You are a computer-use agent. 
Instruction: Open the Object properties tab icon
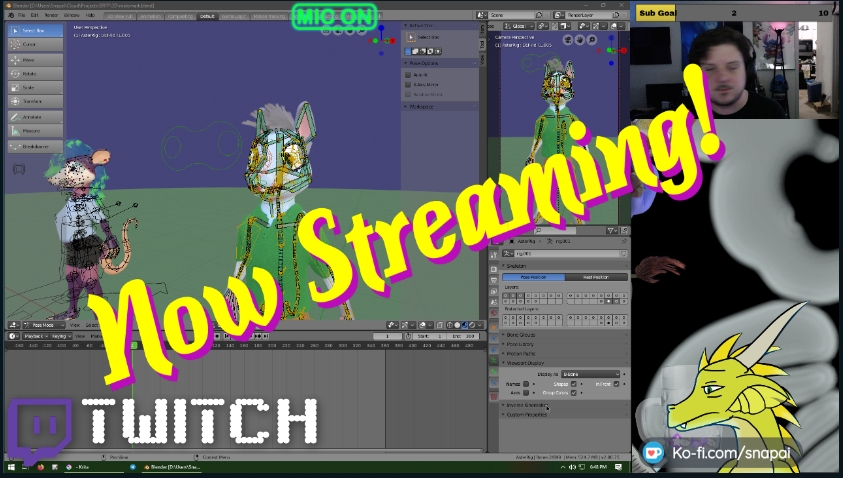[x=494, y=327]
